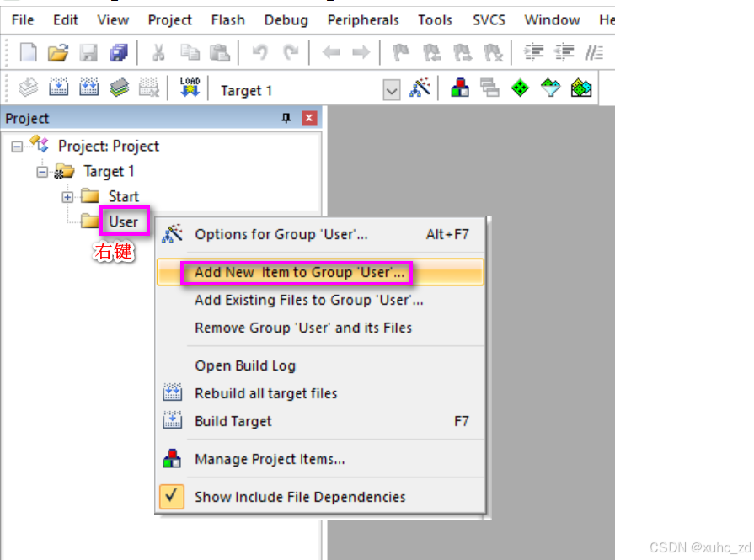Open the Pack Installer icon
This screenshot has width=754, height=560.
[x=581, y=88]
